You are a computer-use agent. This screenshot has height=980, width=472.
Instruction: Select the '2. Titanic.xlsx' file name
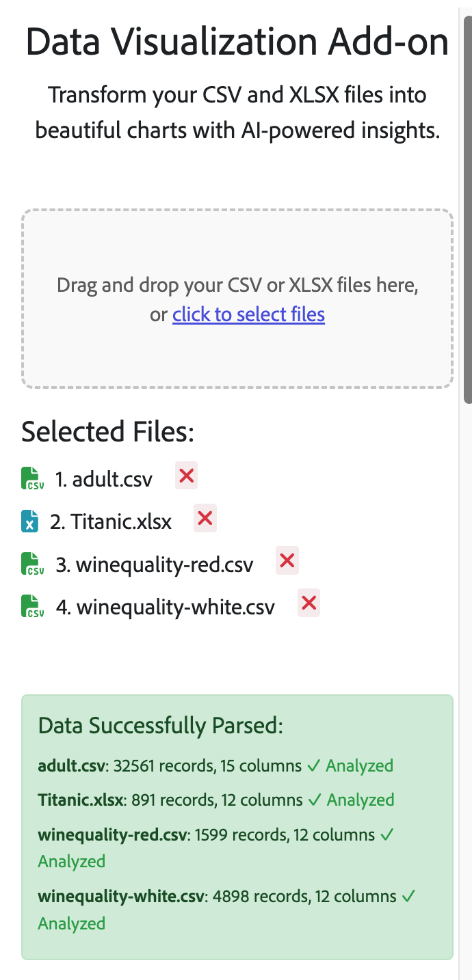pyautogui.click(x=111, y=522)
